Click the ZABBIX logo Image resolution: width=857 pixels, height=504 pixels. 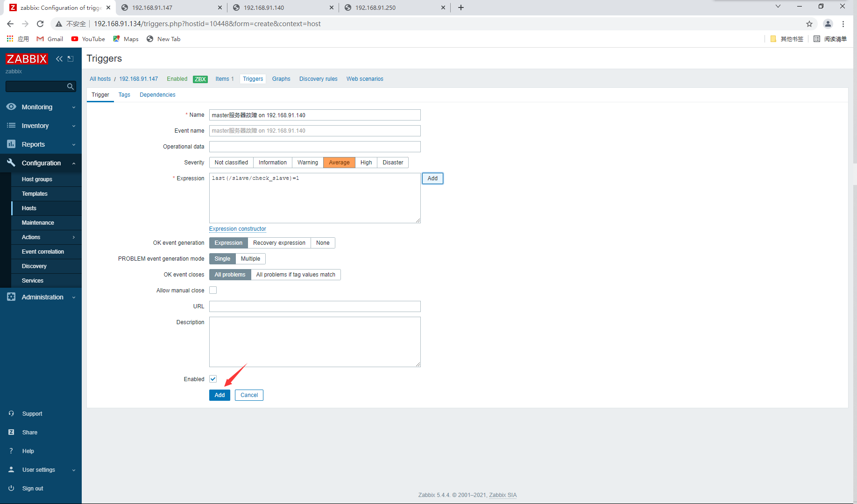[x=27, y=58]
